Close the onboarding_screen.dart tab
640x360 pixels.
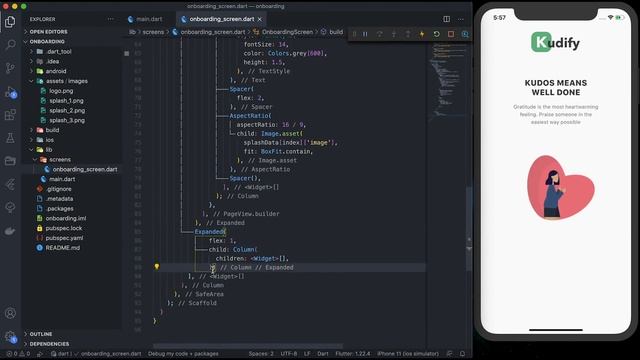tap(260, 19)
